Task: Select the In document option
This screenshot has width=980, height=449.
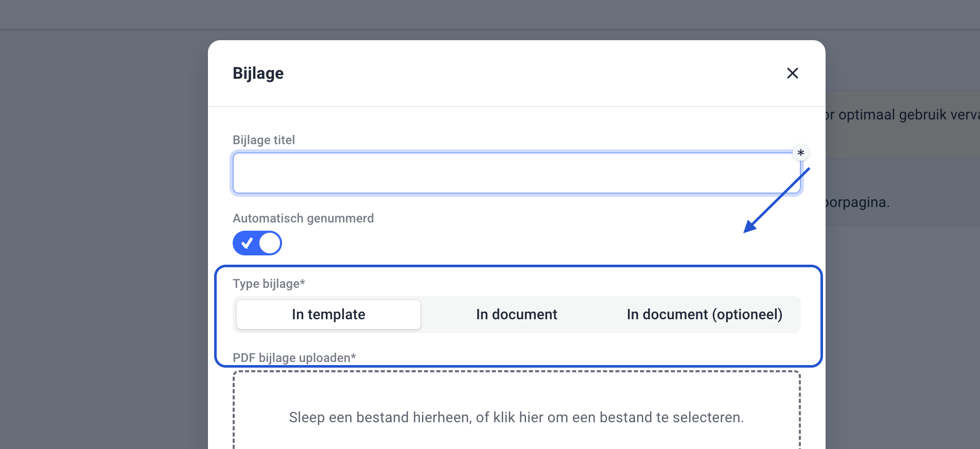Action: 516,315
